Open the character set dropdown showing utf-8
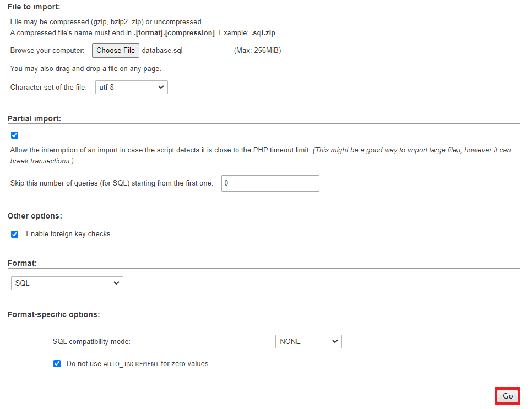 (131, 87)
